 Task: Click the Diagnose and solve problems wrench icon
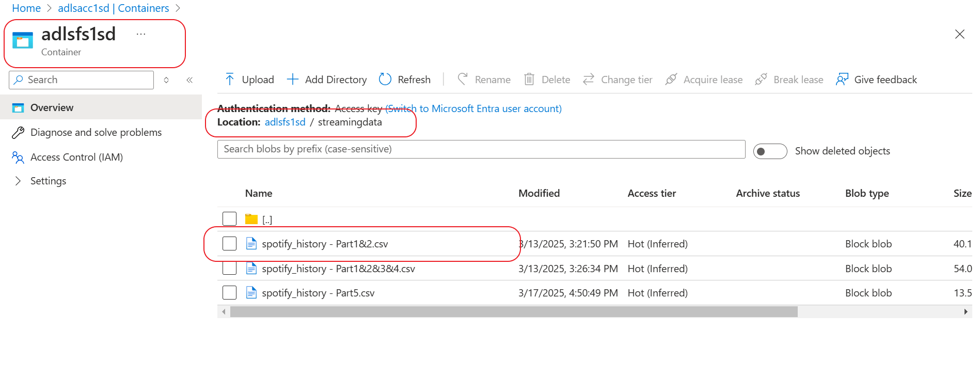18,133
